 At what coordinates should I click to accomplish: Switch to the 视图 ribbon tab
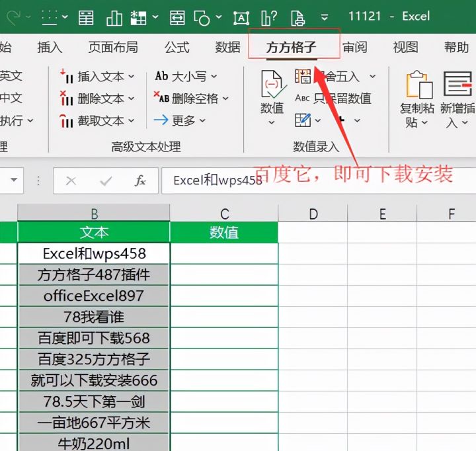(405, 48)
